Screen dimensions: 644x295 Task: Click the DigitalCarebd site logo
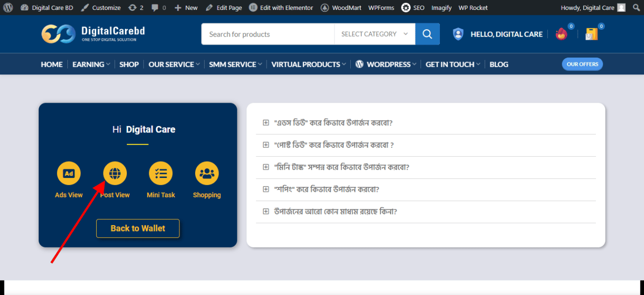pyautogui.click(x=93, y=34)
